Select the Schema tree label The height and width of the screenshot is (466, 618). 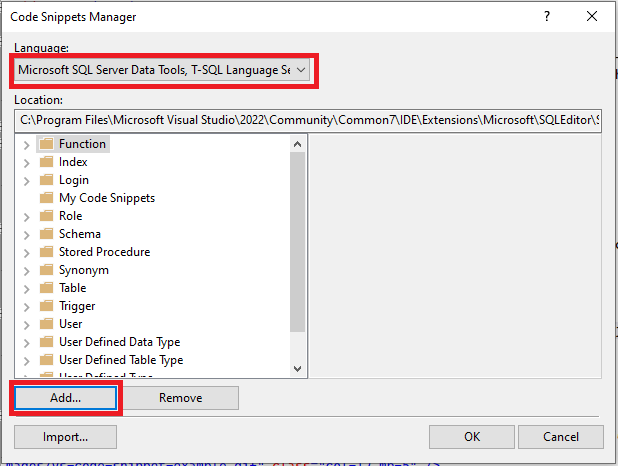coord(80,234)
